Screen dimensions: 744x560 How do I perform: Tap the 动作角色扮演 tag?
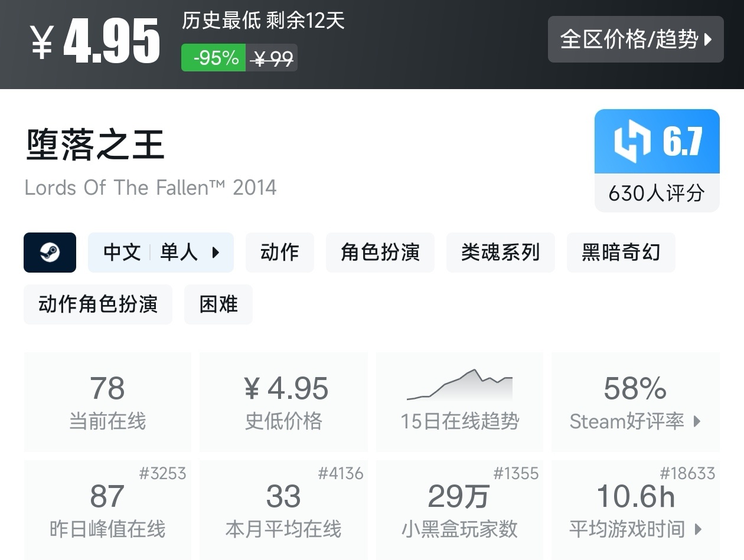pos(98,304)
